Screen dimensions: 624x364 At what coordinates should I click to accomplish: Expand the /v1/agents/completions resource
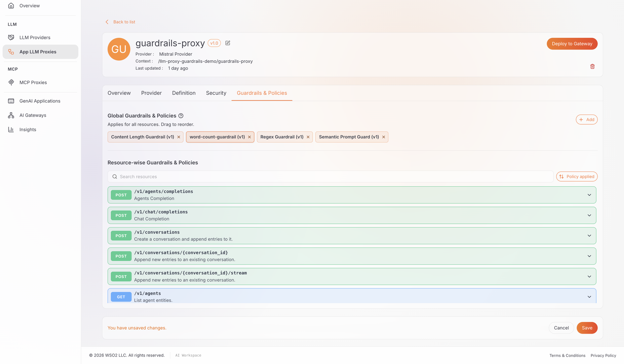[x=589, y=195]
